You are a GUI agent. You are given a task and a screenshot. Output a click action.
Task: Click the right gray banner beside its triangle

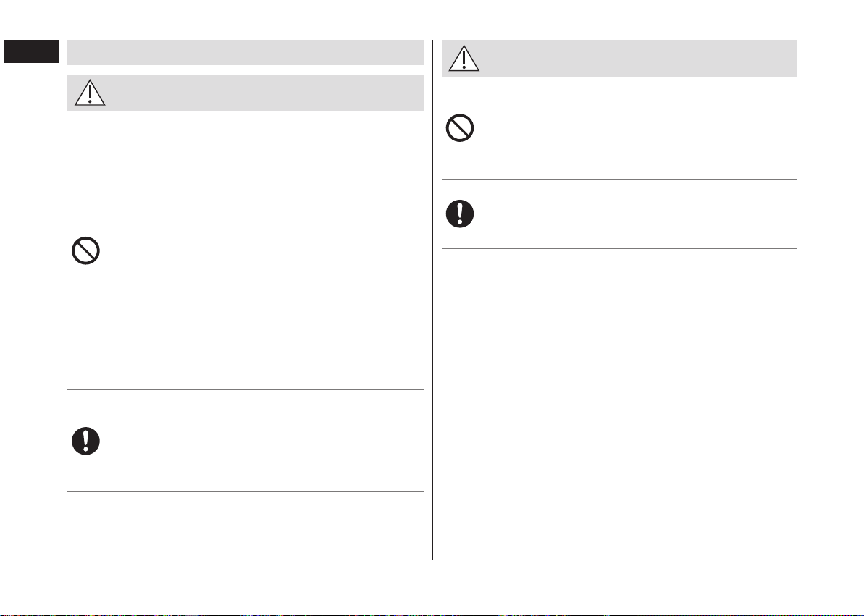(x=638, y=59)
